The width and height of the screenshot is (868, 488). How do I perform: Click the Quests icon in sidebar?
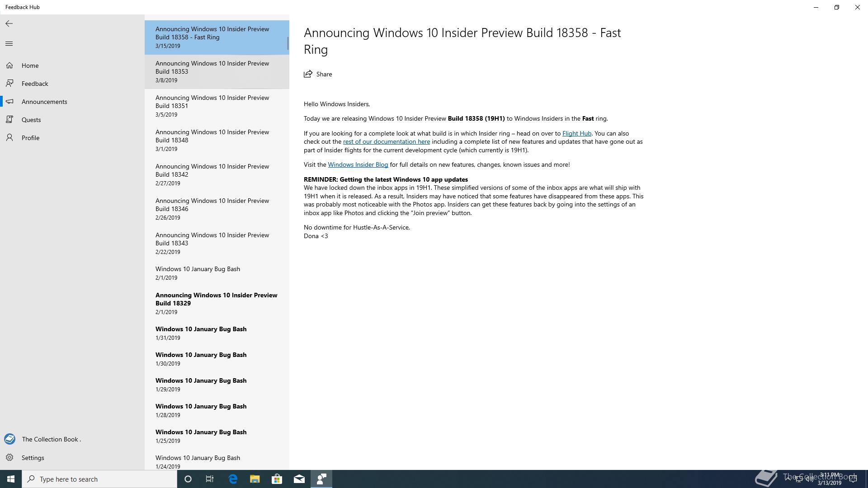pyautogui.click(x=9, y=120)
